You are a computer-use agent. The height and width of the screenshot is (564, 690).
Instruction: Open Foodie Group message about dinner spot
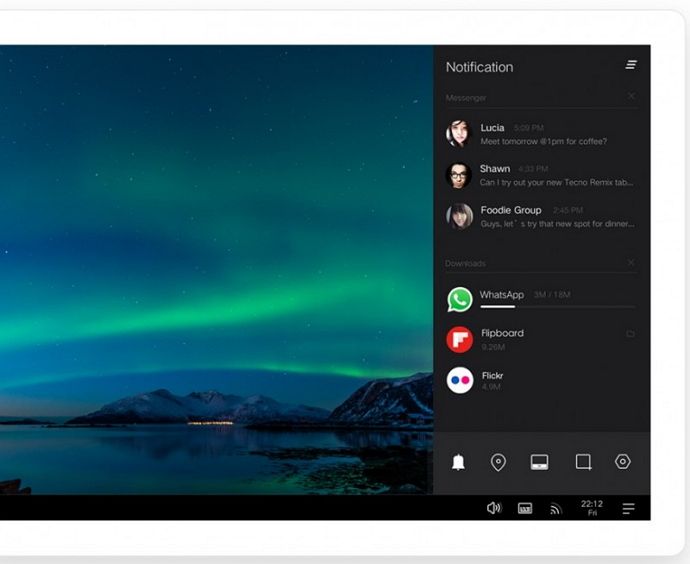coord(558,223)
